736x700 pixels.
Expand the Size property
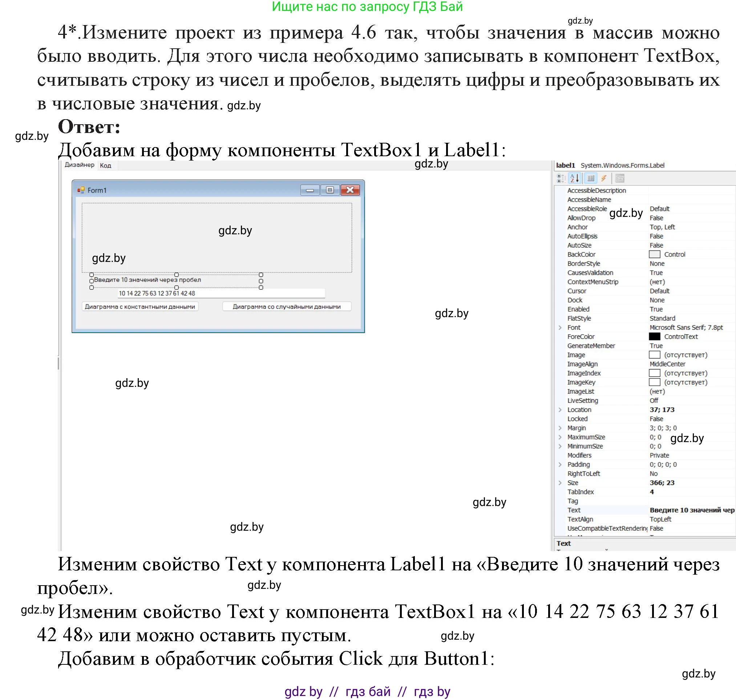(560, 483)
